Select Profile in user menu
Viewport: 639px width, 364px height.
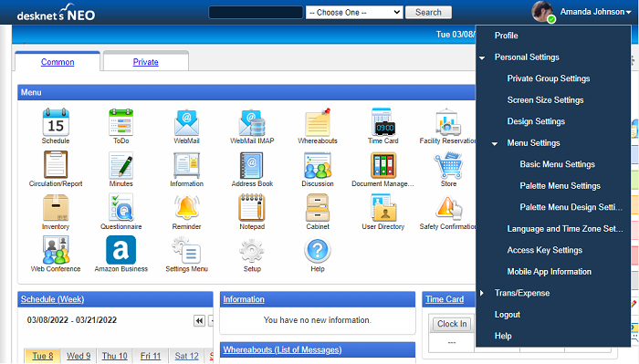pos(506,36)
